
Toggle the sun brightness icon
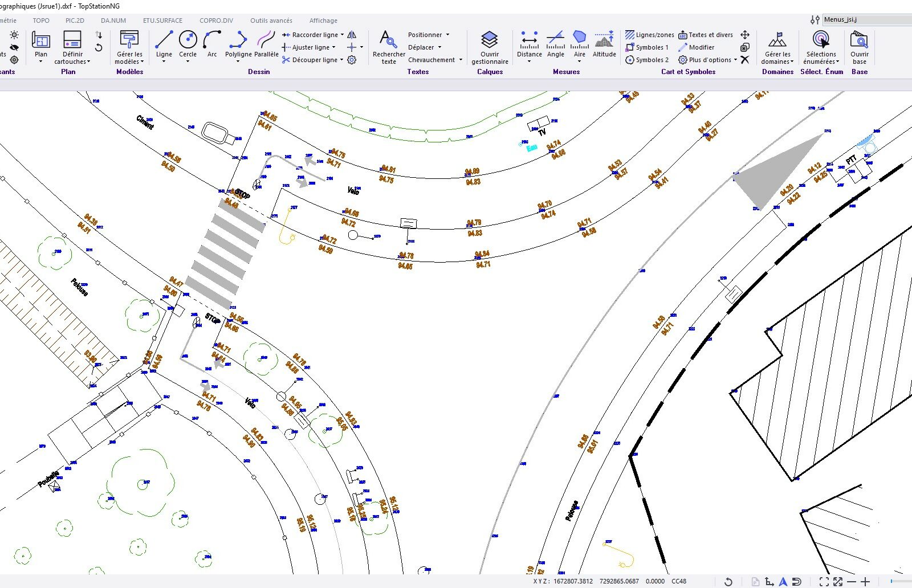pyautogui.click(x=14, y=35)
